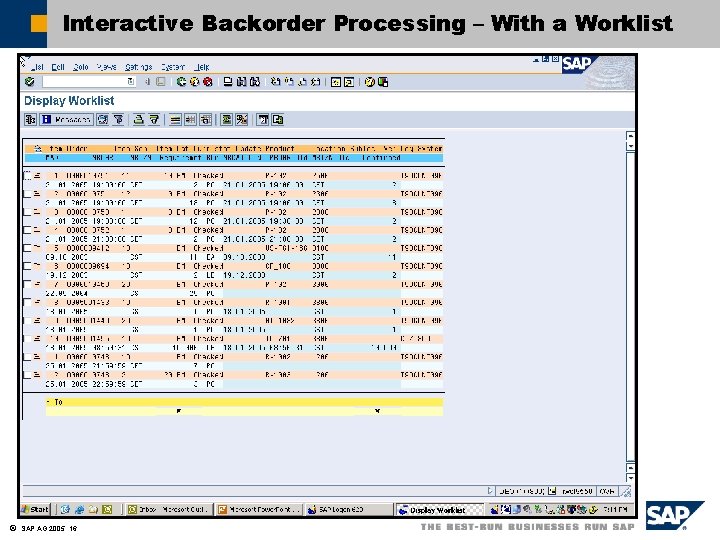Image resolution: width=720 pixels, height=540 pixels.
Task: Click the icon right of grid layout icon
Action: pos(206,119)
